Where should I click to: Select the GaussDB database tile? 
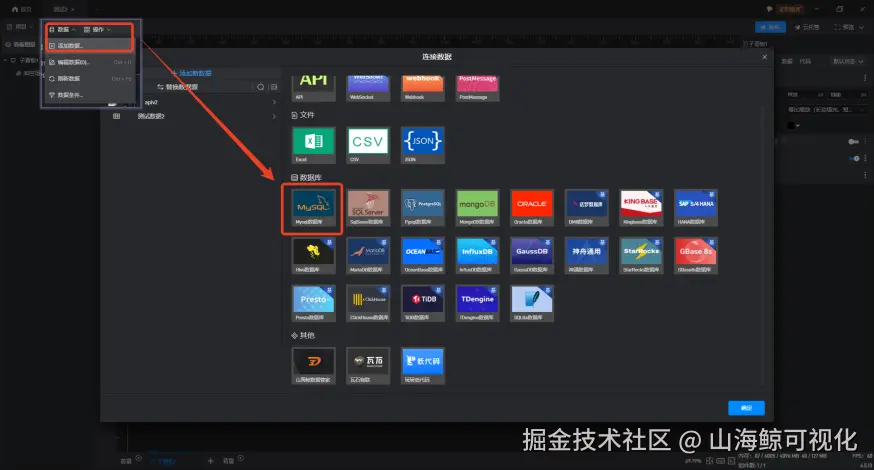[532, 256]
